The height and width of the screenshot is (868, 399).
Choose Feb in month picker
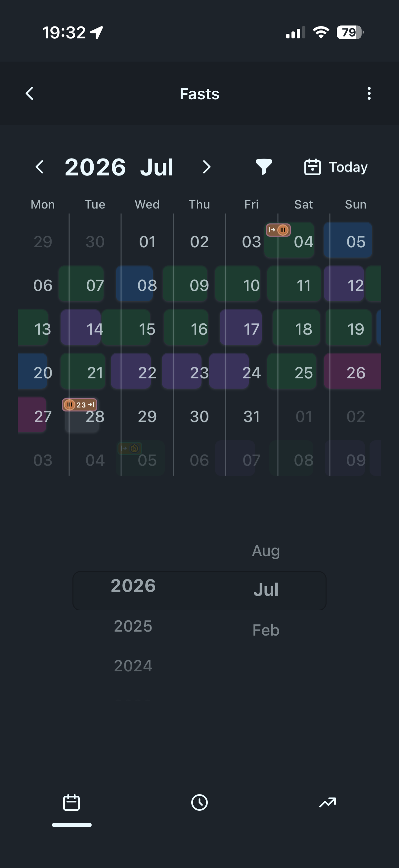(x=266, y=630)
